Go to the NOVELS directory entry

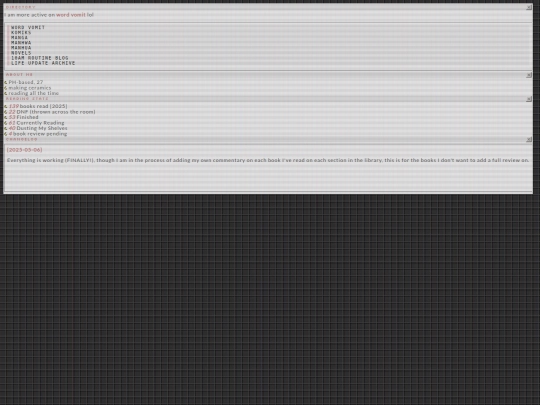coord(21,53)
